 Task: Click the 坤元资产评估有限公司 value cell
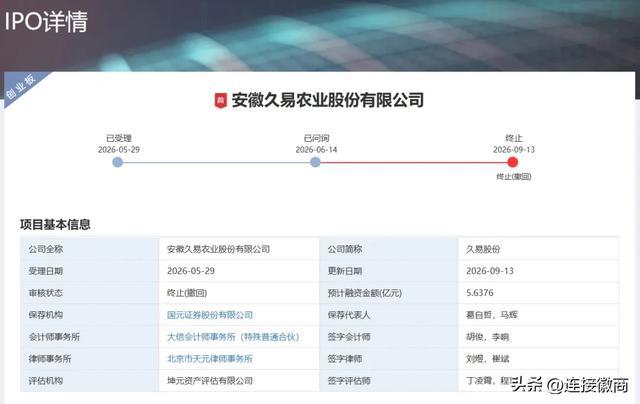pos(239,381)
